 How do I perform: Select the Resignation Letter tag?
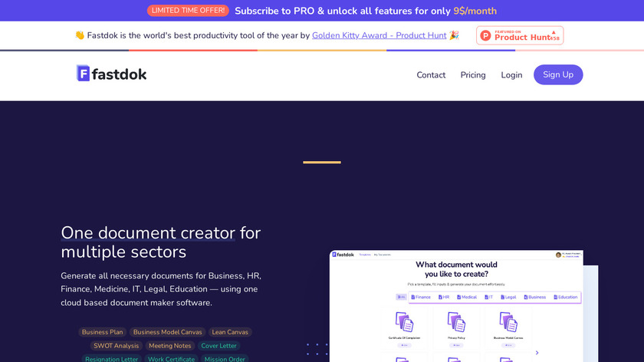(x=112, y=359)
